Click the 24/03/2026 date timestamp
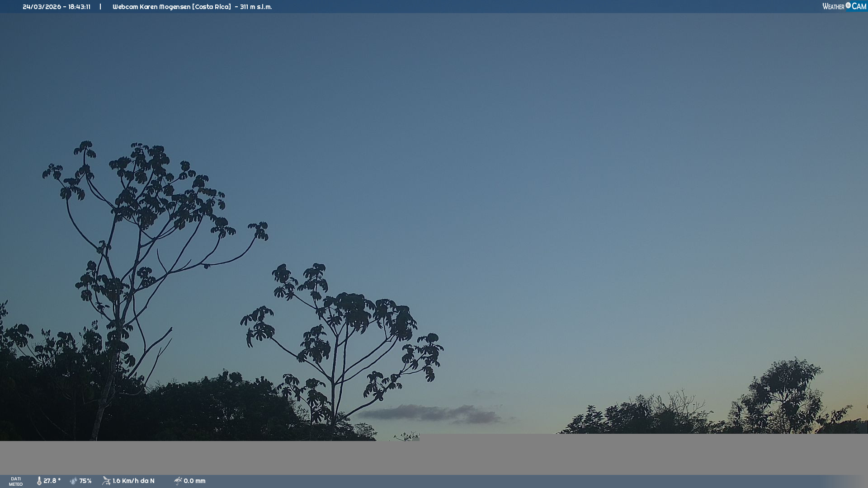The image size is (868, 488). 42,7
